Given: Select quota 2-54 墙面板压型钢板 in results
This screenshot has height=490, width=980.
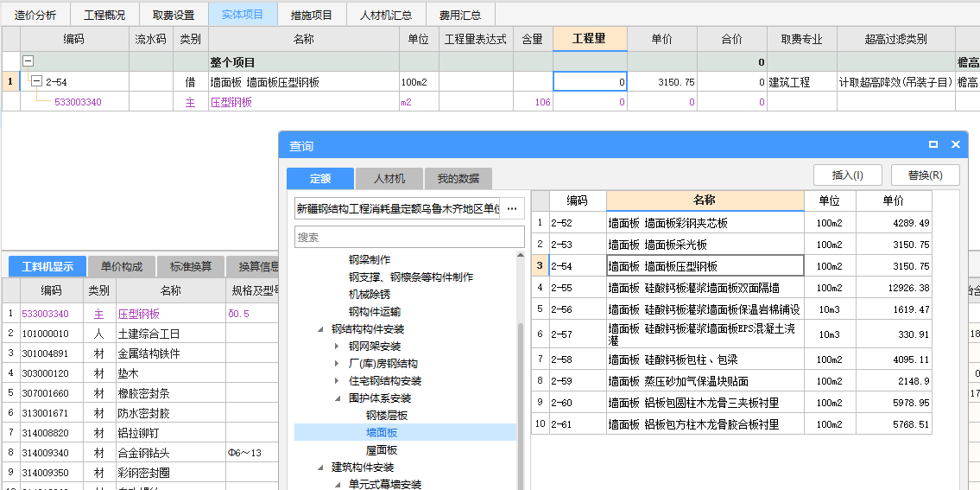Looking at the screenshot, I should pos(731,266).
